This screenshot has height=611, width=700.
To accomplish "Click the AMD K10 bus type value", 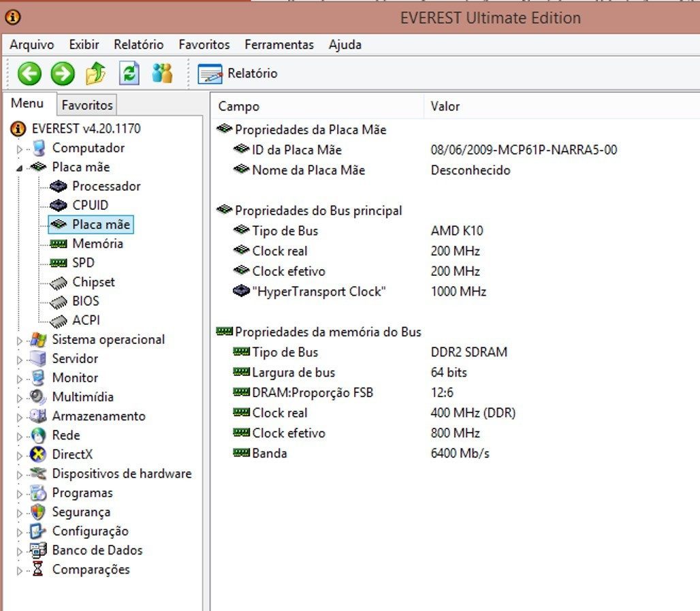I will click(457, 231).
